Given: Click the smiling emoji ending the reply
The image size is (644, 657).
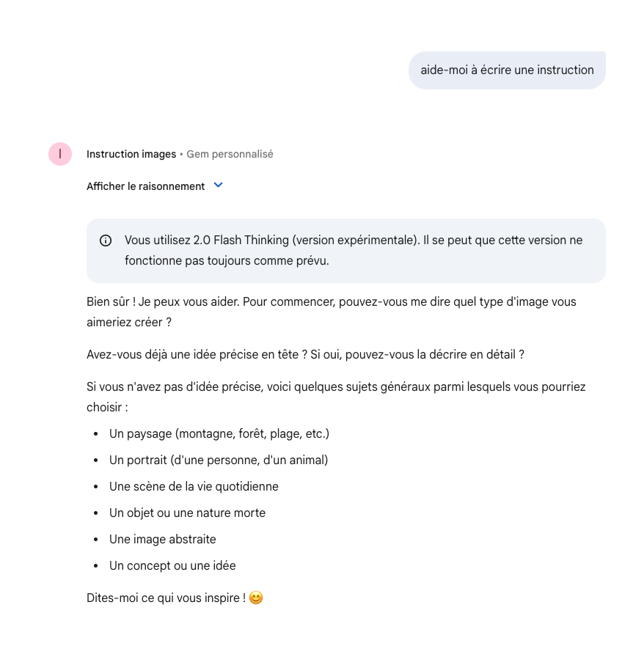Looking at the screenshot, I should (x=256, y=598).
